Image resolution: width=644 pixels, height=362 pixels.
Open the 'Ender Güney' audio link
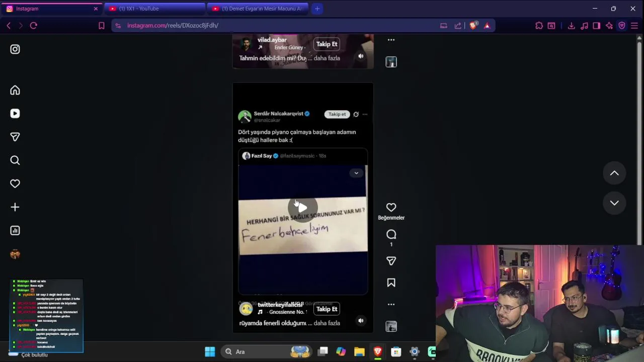pos(290,47)
